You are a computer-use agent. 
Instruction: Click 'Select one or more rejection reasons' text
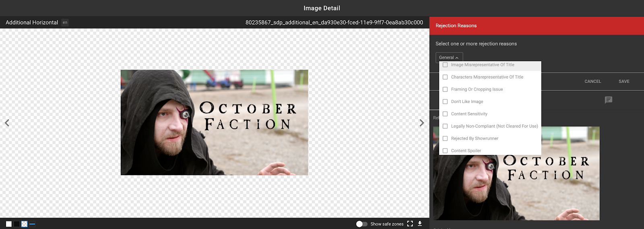point(476,43)
